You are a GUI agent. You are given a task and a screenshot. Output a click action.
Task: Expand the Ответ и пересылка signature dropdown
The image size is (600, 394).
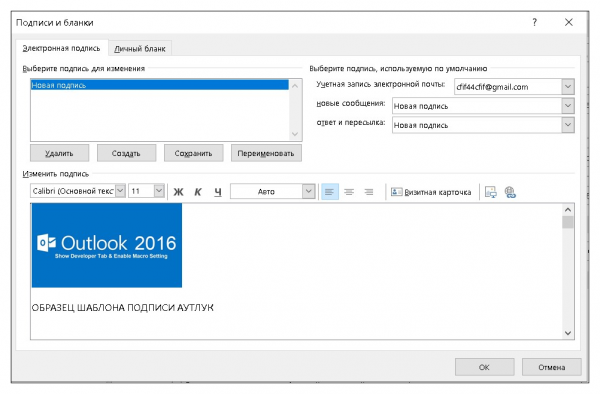(568, 125)
